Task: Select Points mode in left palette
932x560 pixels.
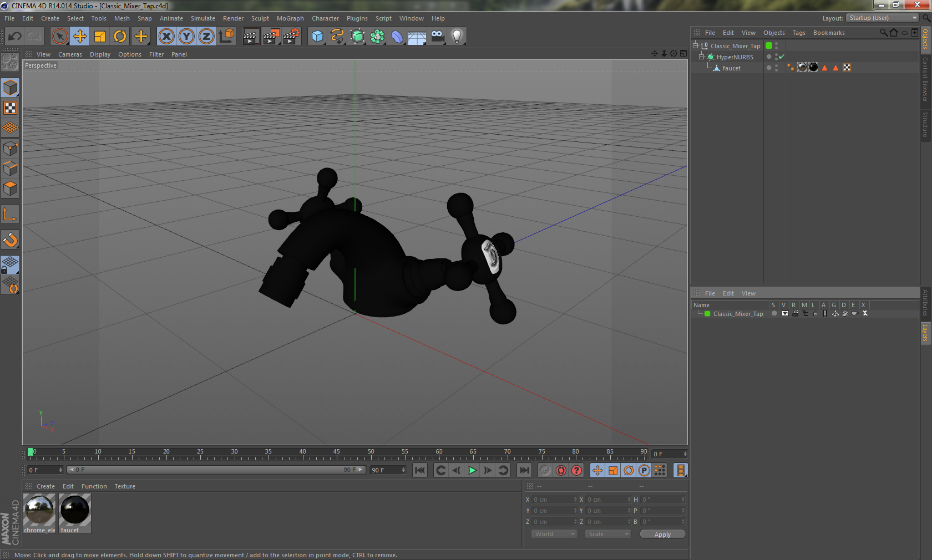Action: 11,149
